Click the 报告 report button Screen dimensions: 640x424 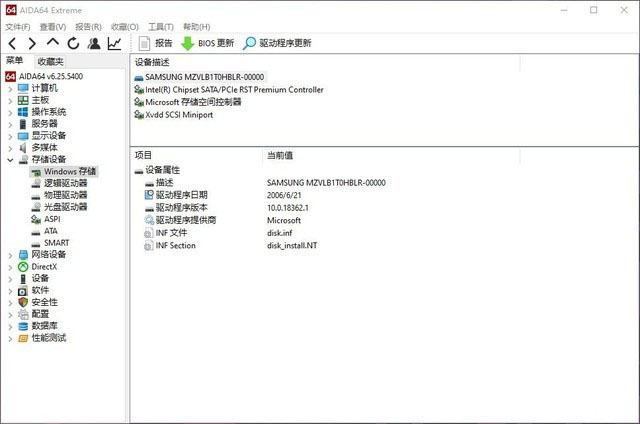tap(156, 43)
